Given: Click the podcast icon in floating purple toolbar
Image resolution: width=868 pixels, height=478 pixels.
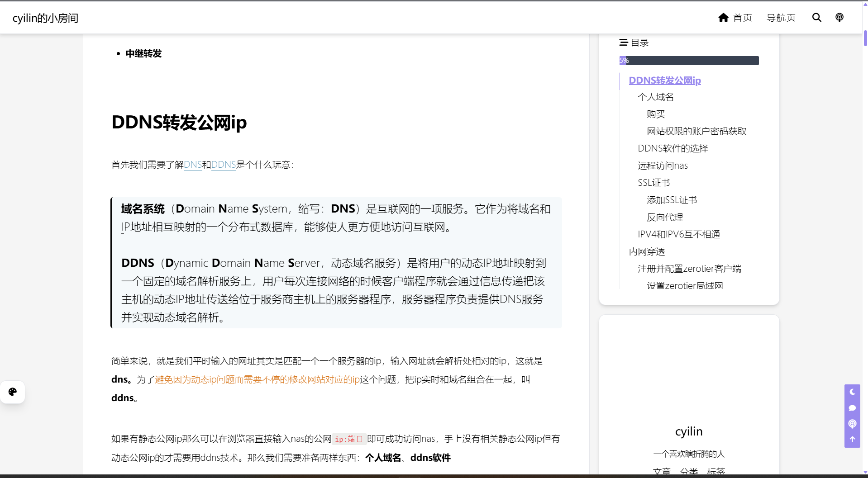Looking at the screenshot, I should pyautogui.click(x=852, y=424).
